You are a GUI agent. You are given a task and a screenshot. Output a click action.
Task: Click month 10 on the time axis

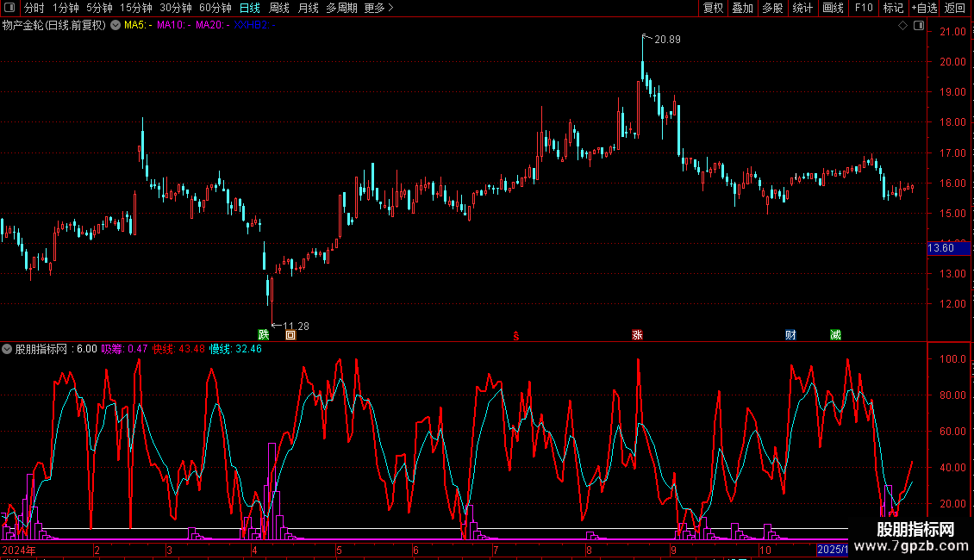tap(765, 550)
